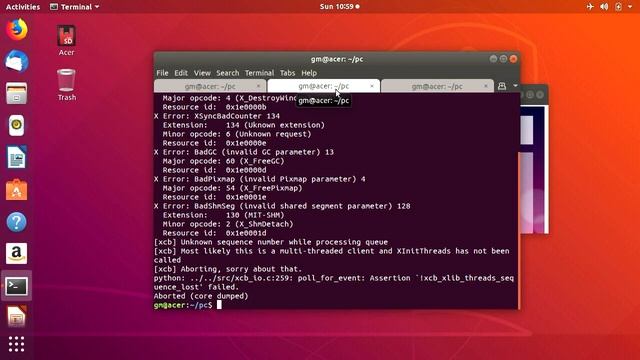This screenshot has height=360, width=640.
Task: Select the Terminal icon in the dock
Action: pos(16,286)
